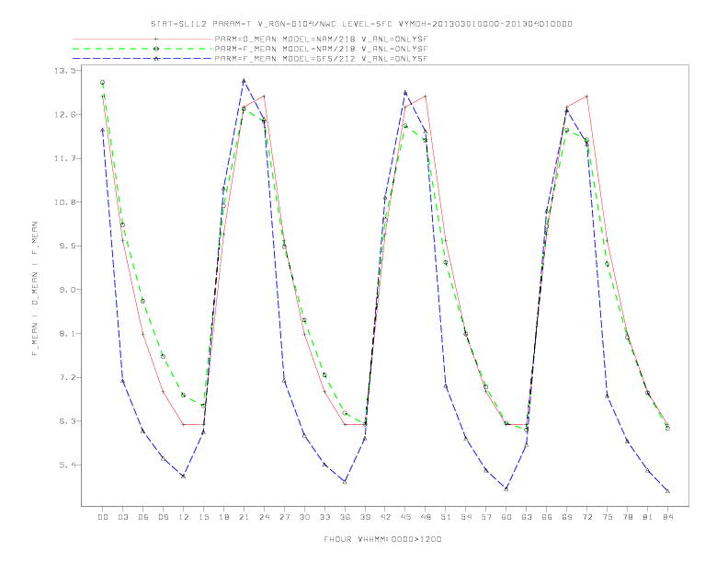The image size is (728, 563).
Task: Click x-axis forecast hour label 09
Action: click(x=163, y=517)
